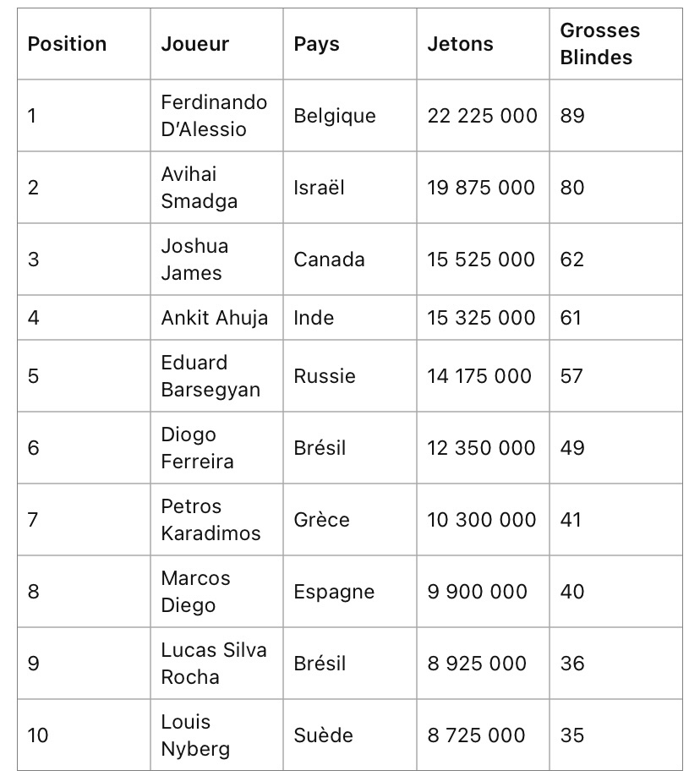The image size is (700, 776).
Task: Click the Petros Karadimos name cell
Action: [x=211, y=520]
